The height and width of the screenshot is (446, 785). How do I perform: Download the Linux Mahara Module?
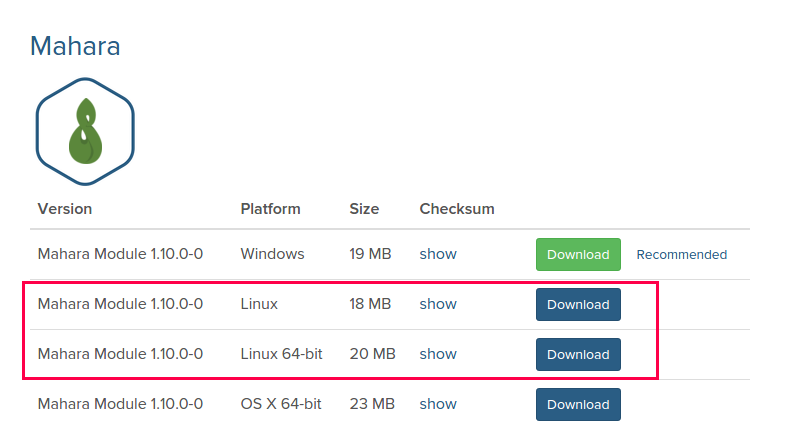pos(578,304)
